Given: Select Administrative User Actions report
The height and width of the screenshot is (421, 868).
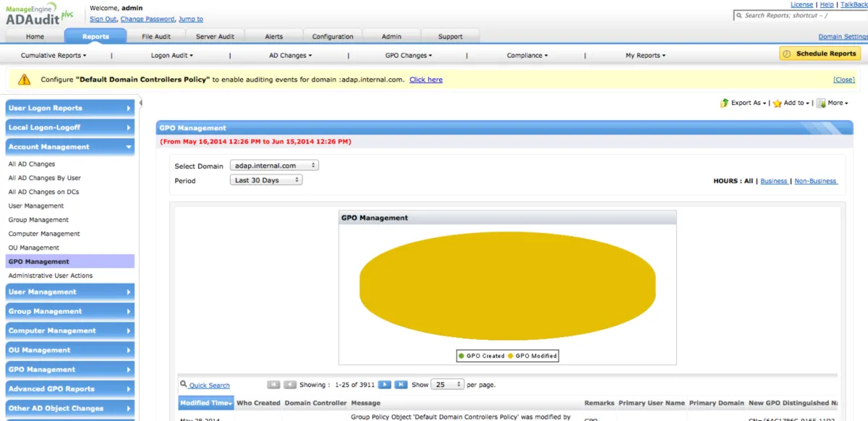Looking at the screenshot, I should click(50, 275).
